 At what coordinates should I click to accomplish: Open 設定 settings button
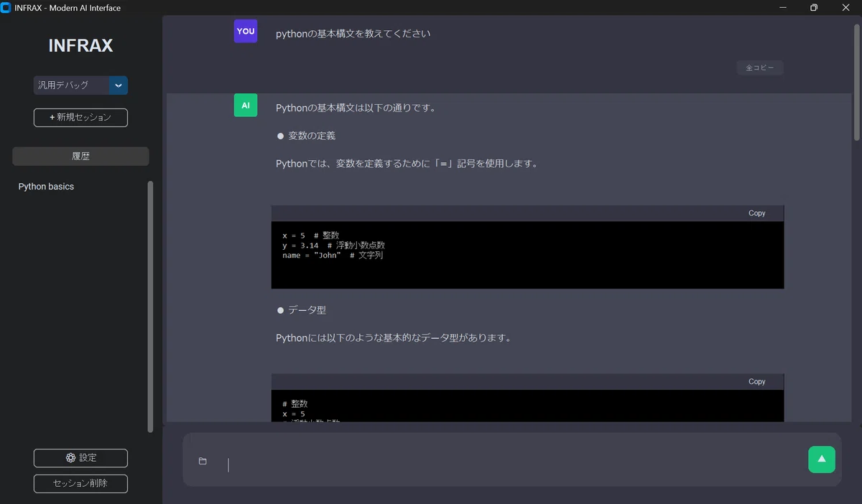point(80,458)
